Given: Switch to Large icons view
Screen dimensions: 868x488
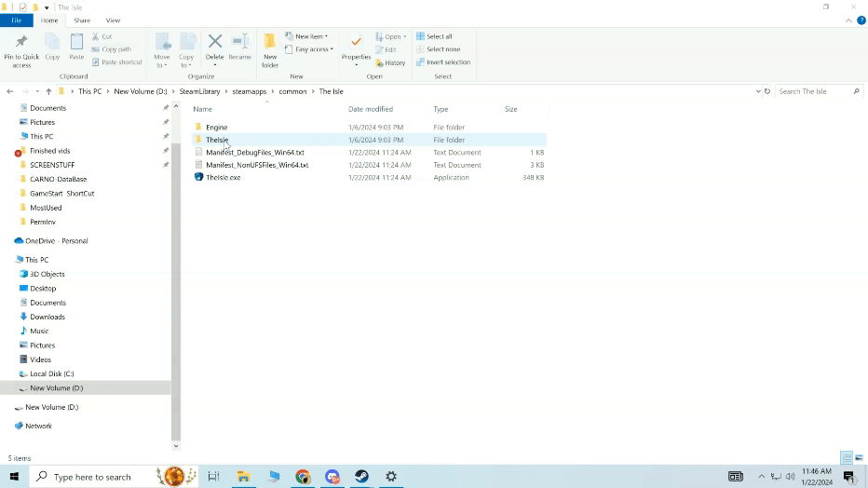Looking at the screenshot, I should coord(859,457).
